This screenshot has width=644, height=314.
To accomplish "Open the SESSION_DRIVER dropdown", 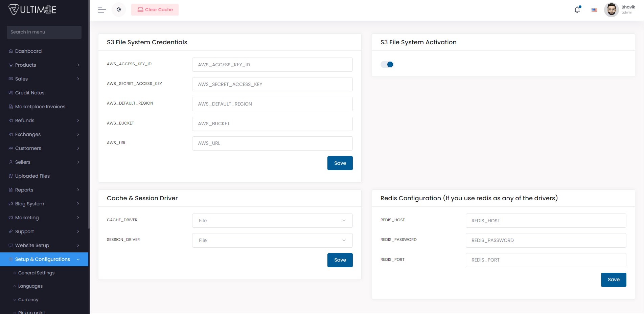I will pyautogui.click(x=272, y=240).
